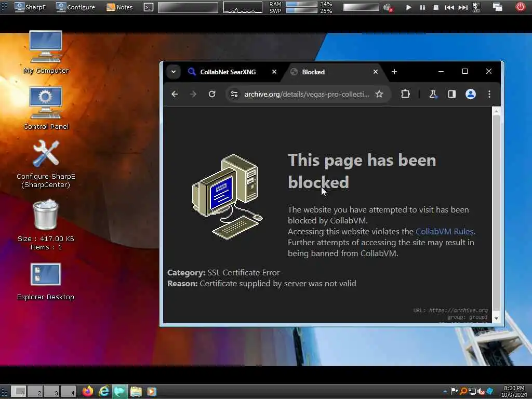
Task: Go forward in the browser
Action: (193, 95)
